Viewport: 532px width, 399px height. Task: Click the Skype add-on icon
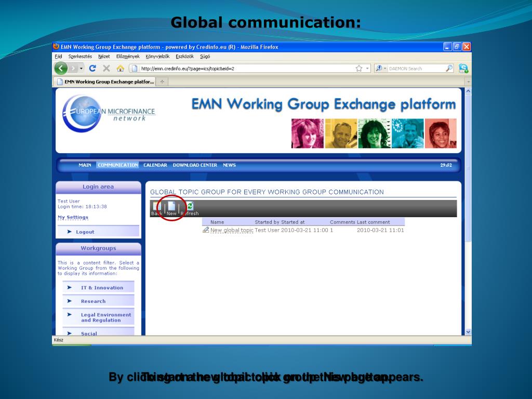[463, 68]
